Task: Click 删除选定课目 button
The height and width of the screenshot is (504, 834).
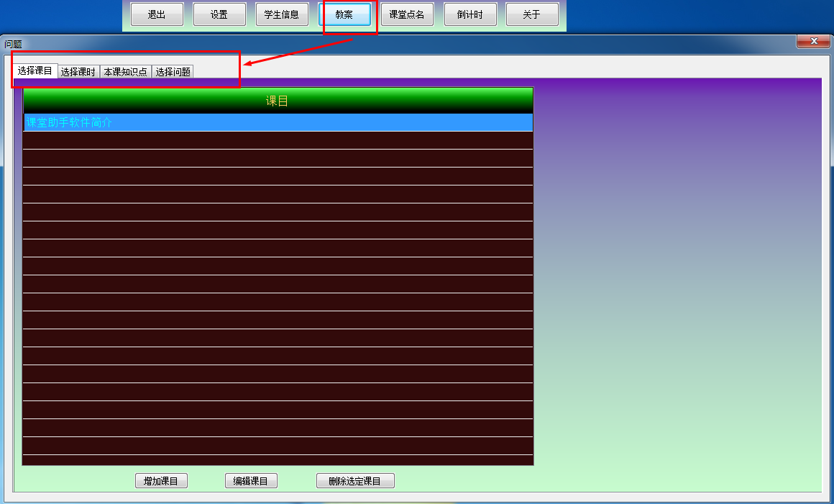Action: click(x=355, y=481)
